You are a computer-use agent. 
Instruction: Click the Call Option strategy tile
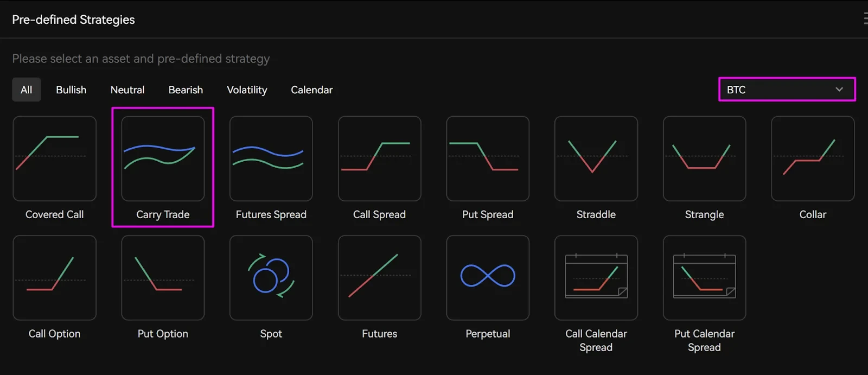(54, 277)
